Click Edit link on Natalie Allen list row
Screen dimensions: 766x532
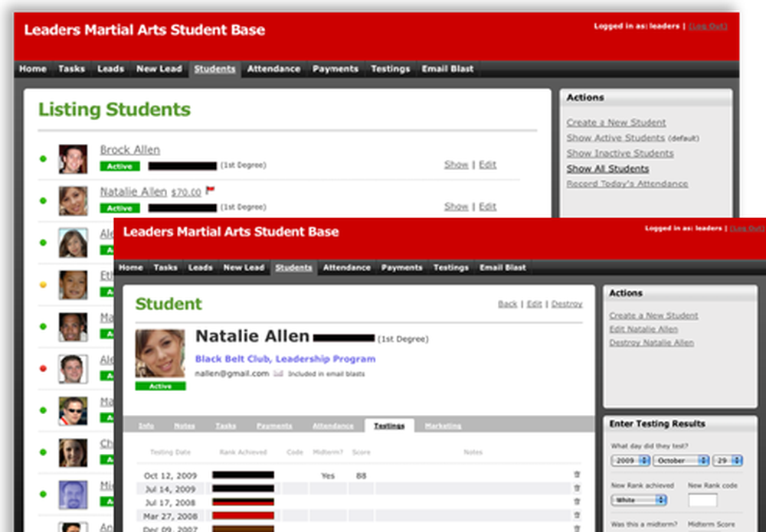[487, 207]
